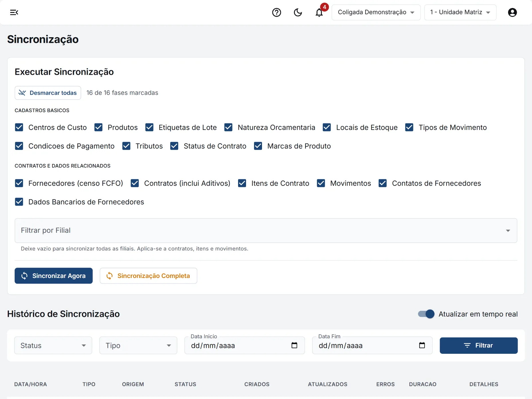Click the Data Fim date field

pos(372,345)
